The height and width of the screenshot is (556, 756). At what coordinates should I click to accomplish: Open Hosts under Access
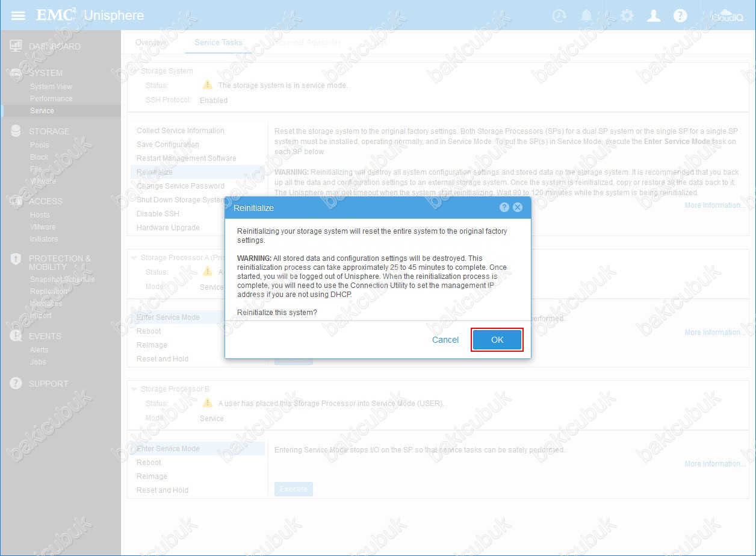[x=40, y=215]
